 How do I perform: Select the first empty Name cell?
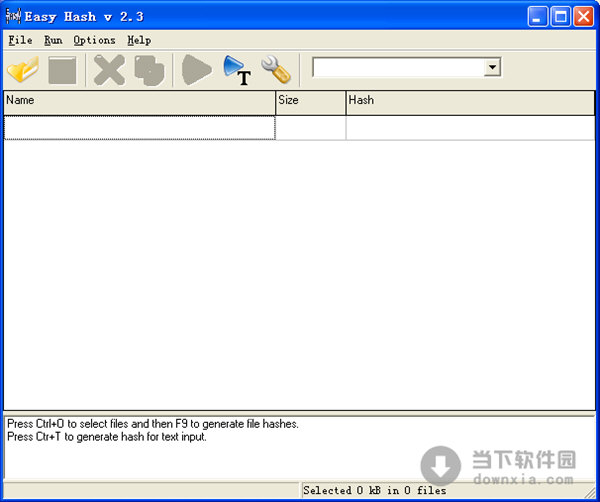140,127
